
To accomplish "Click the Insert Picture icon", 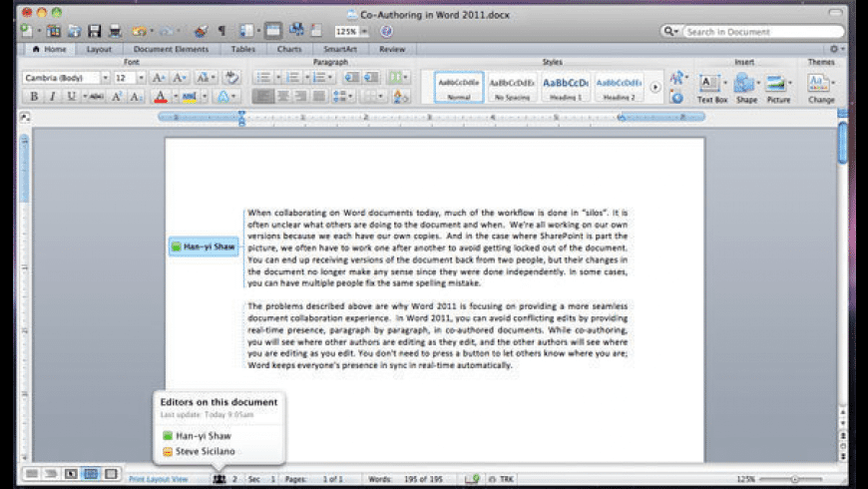I will [778, 88].
